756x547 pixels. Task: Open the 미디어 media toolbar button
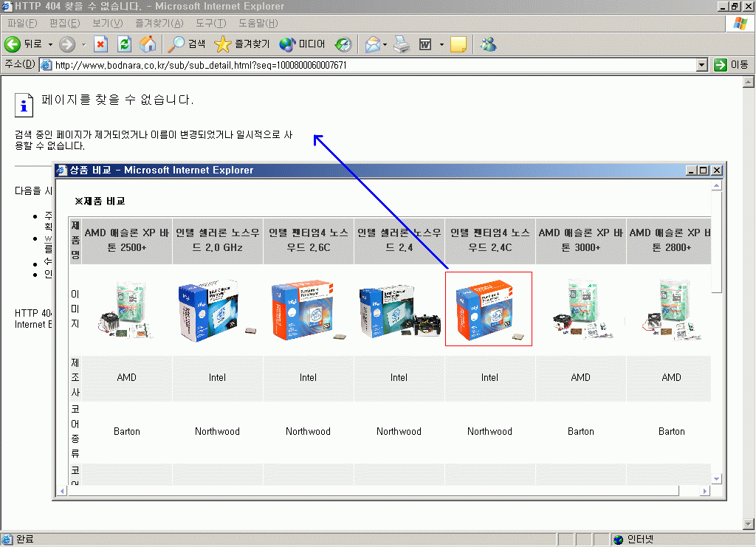(x=302, y=44)
